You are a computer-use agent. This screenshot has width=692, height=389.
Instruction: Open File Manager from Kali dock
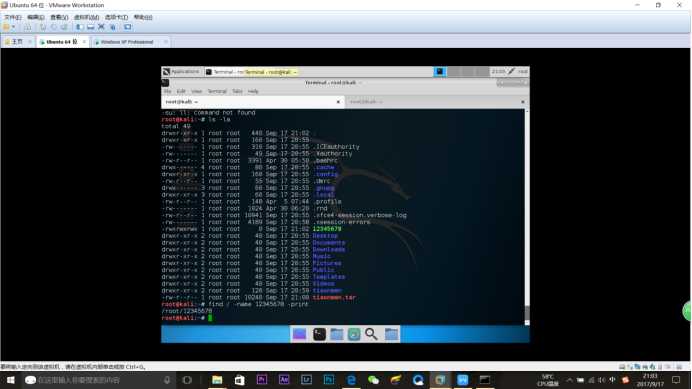point(337,334)
